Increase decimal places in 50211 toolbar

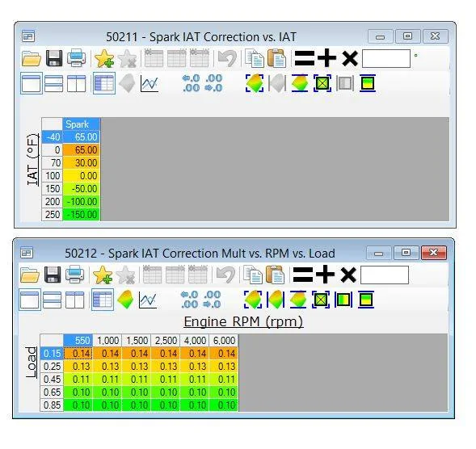pyautogui.click(x=192, y=83)
